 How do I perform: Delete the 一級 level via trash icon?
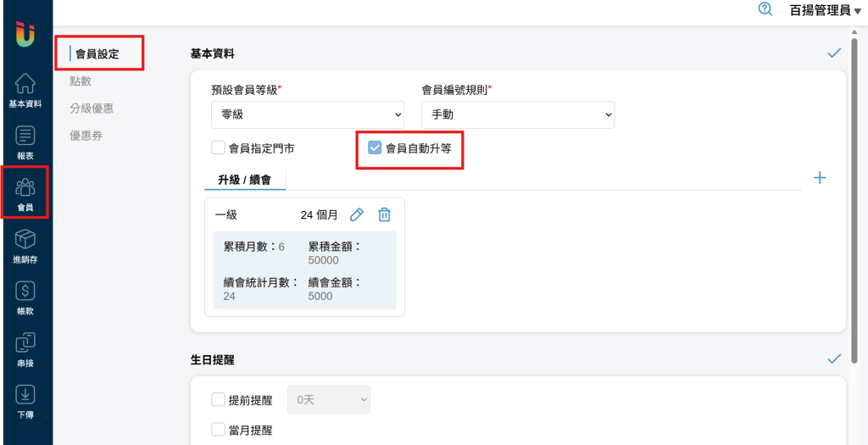click(384, 215)
